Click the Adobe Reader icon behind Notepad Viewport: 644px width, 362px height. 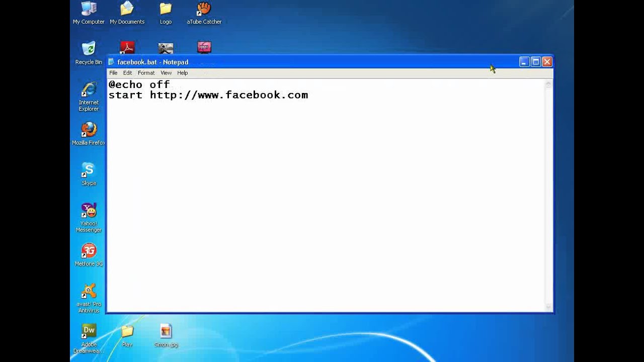point(127,48)
